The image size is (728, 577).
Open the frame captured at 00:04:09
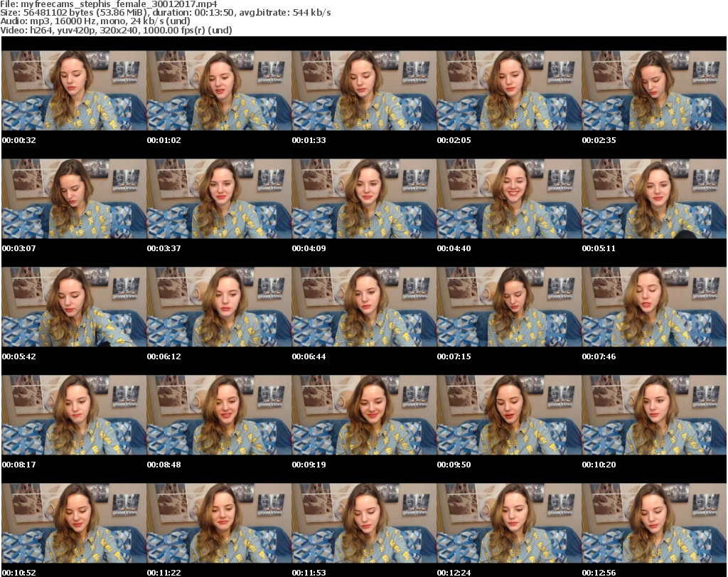coord(364,198)
